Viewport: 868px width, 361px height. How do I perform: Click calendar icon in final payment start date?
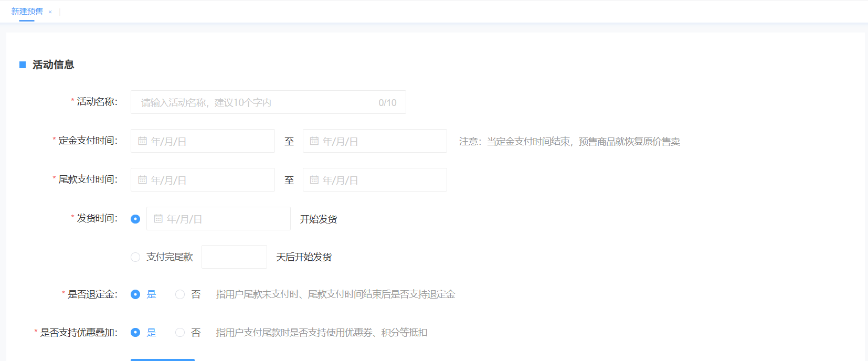(142, 180)
